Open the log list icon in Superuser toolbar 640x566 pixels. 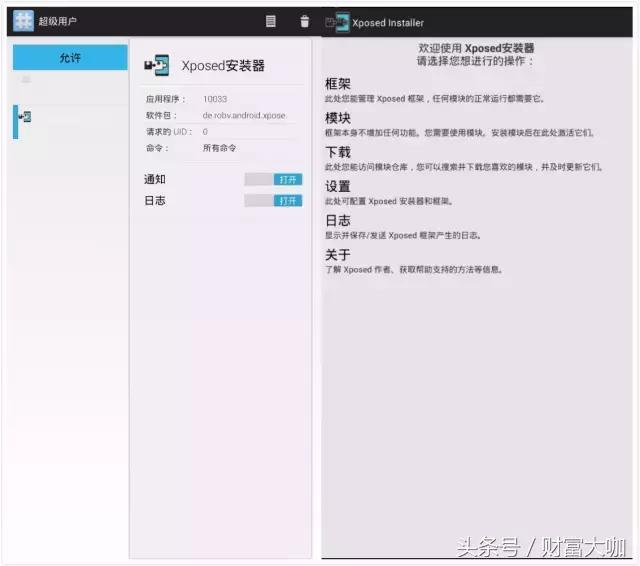(270, 21)
